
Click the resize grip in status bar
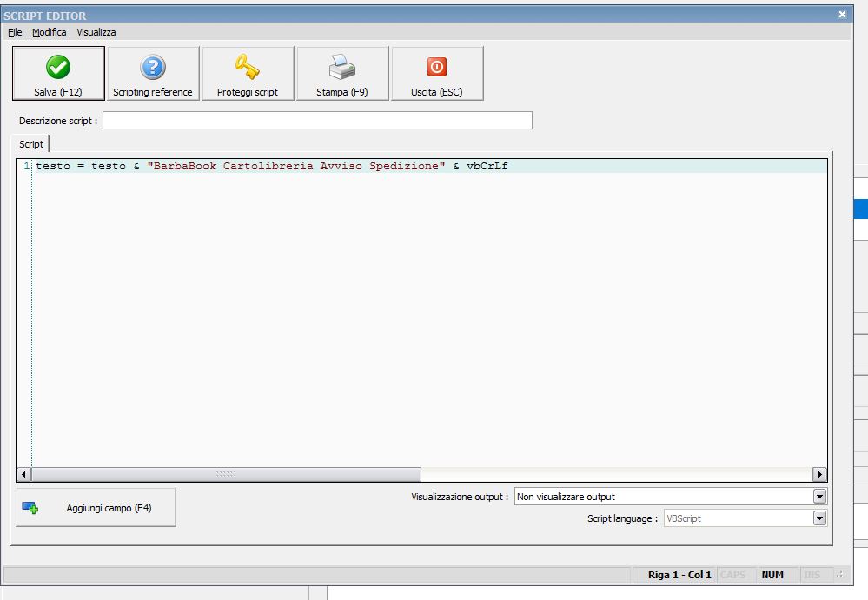(840, 575)
